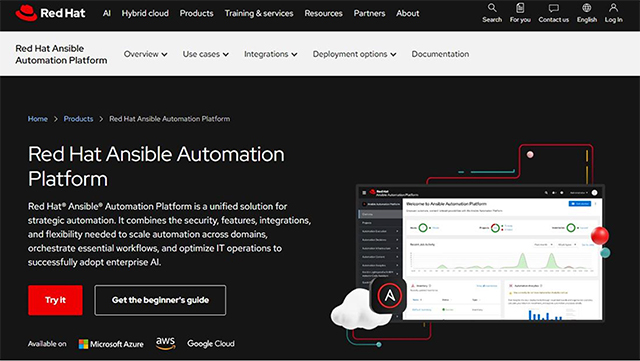Follow the Home breadcrumb link
The height and width of the screenshot is (361, 640).
point(38,119)
